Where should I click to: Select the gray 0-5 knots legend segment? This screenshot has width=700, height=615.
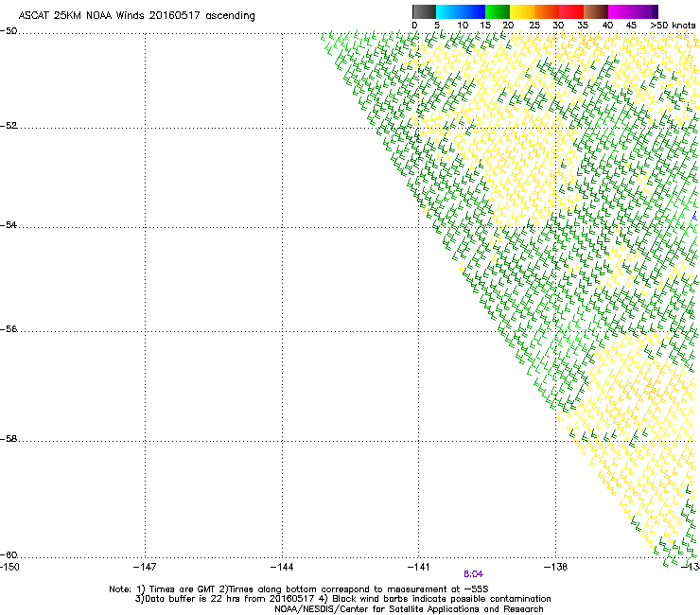pos(424,11)
